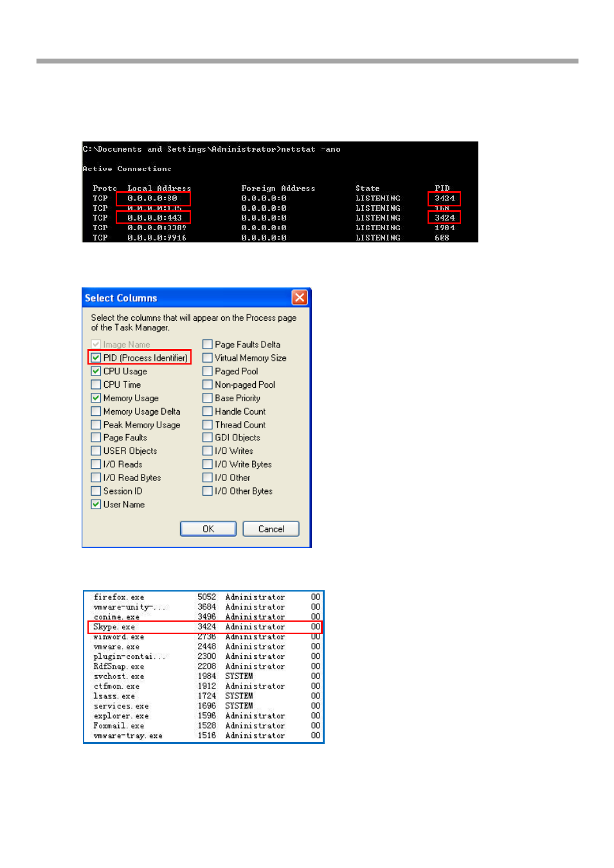Tick the Paged Pool checkbox
The image size is (614, 868).
pyautogui.click(x=208, y=371)
